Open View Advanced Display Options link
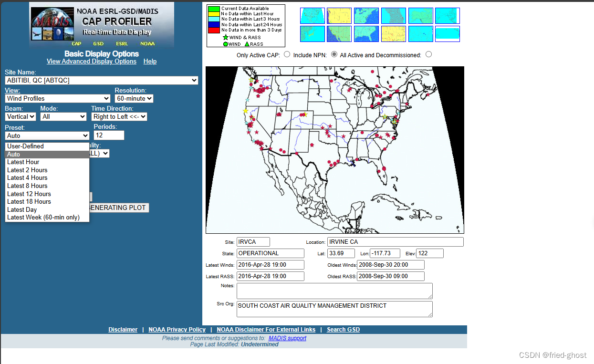This screenshot has height=364, width=594. (x=92, y=62)
